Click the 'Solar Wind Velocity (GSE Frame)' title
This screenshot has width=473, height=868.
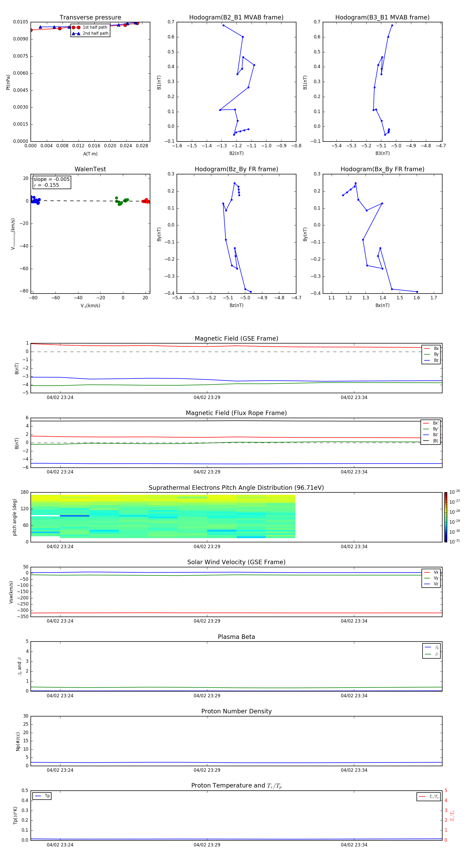tap(236, 562)
